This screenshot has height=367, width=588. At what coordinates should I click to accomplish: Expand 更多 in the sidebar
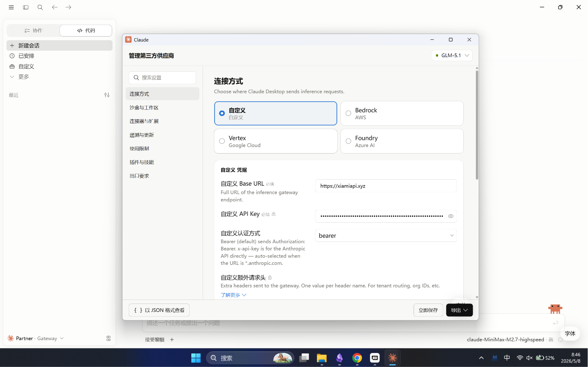[59, 77]
